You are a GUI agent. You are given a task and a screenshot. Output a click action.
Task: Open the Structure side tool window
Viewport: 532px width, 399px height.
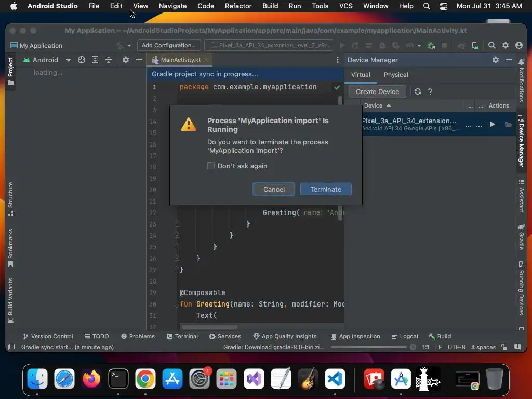(10, 199)
